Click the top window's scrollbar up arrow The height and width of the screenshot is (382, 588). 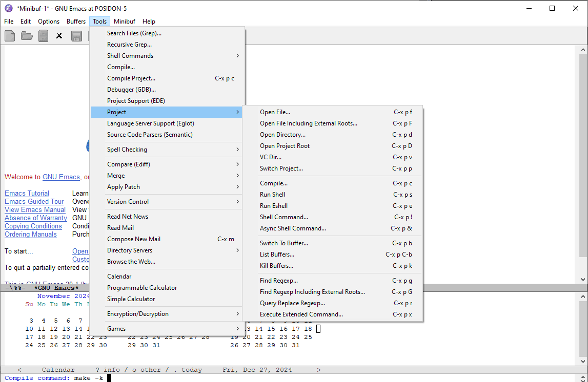point(583,50)
